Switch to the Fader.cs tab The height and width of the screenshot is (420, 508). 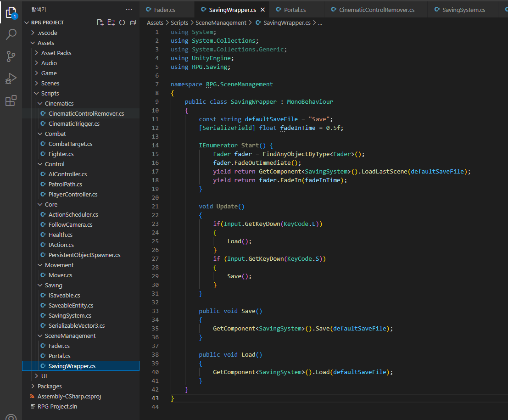[164, 10]
